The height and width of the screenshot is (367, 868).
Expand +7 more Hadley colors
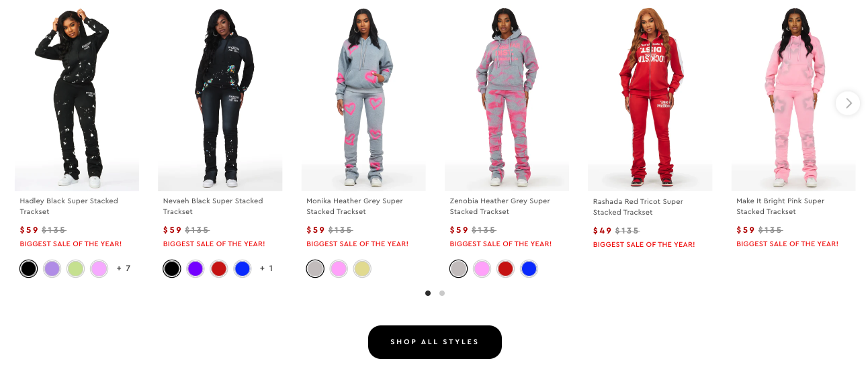124,268
